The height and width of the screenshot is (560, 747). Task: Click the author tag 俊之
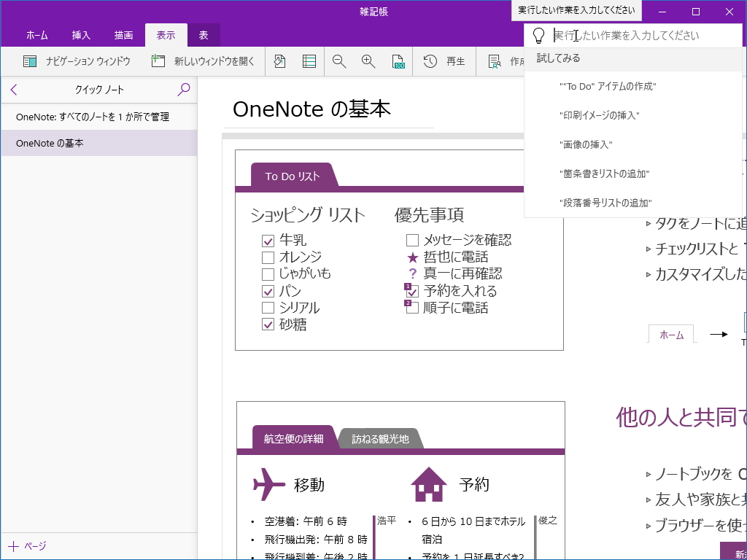(547, 521)
